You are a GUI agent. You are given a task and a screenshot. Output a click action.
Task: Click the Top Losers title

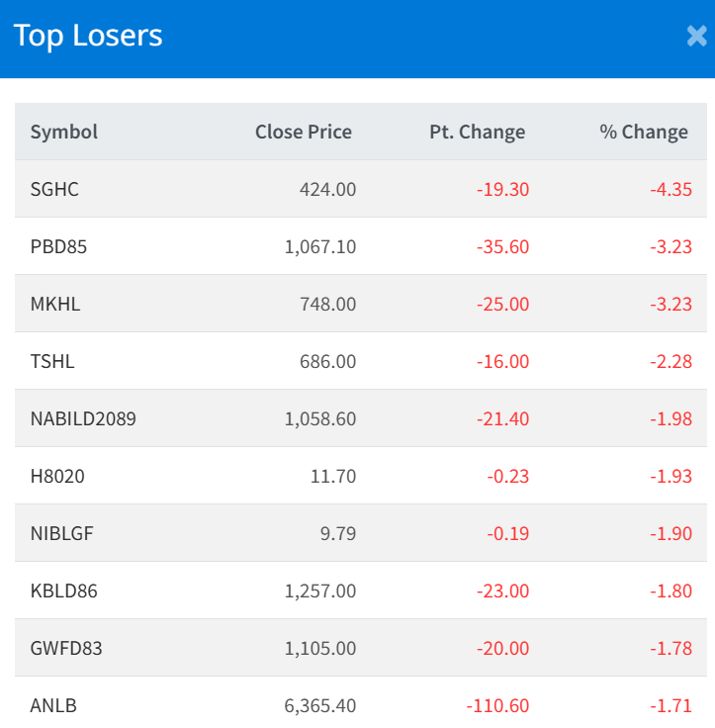pos(88,36)
